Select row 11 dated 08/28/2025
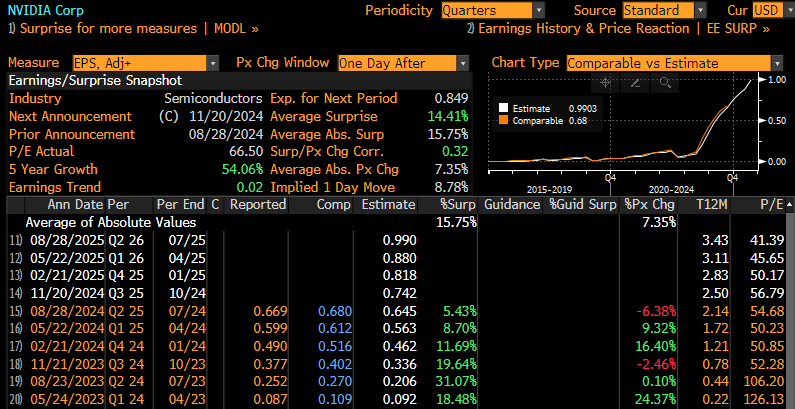The height and width of the screenshot is (409, 795). tap(397, 240)
